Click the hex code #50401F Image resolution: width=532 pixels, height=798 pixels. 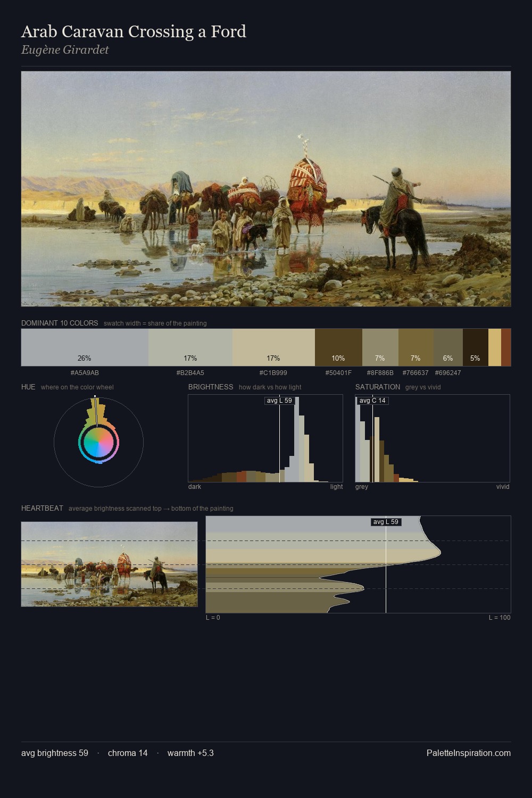(338, 373)
